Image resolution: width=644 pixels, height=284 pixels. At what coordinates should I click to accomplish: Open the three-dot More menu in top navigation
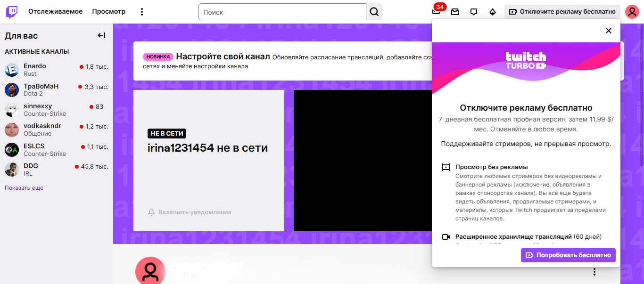[x=142, y=12]
